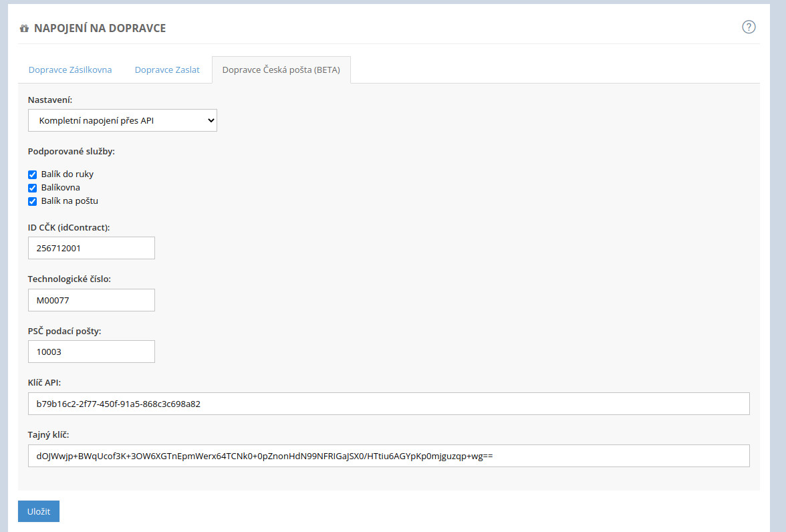Switch to Dopravce Zásilkovna tab

(x=70, y=70)
